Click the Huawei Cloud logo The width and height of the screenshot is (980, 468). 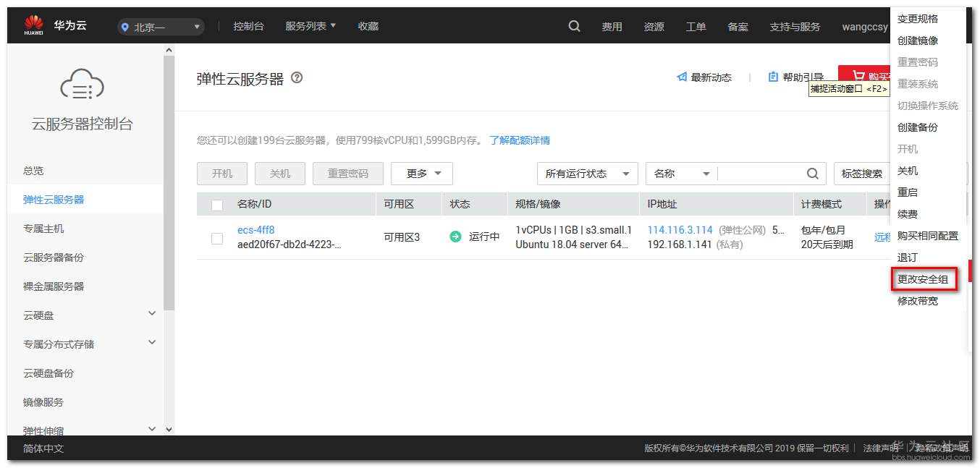[x=55, y=26]
